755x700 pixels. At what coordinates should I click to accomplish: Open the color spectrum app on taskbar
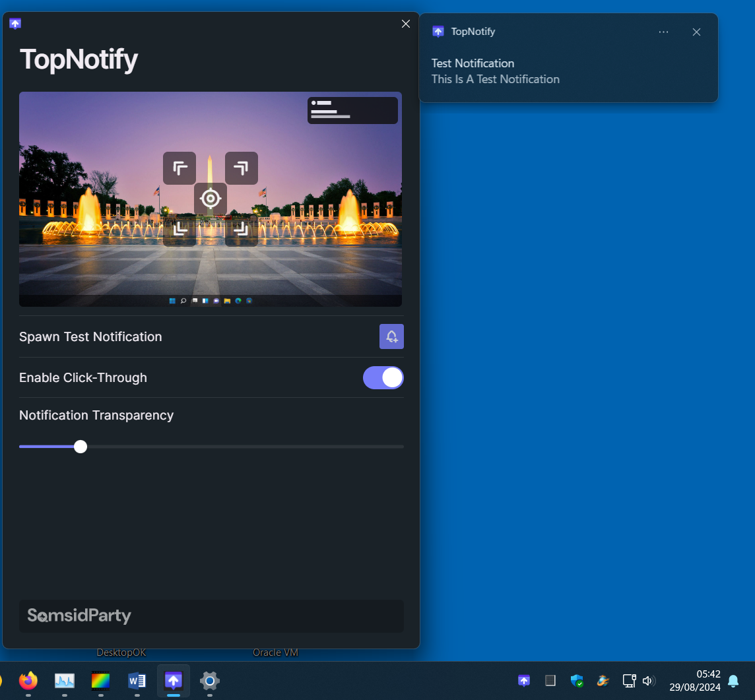100,681
